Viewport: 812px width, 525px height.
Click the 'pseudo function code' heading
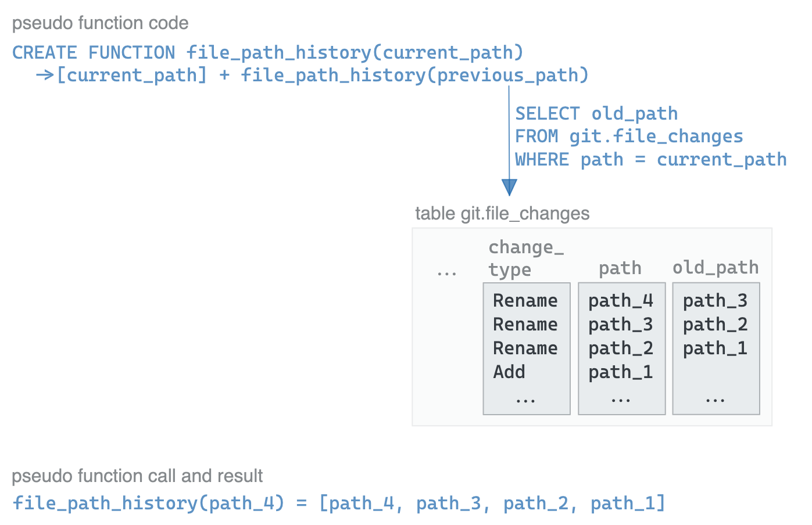(100, 23)
